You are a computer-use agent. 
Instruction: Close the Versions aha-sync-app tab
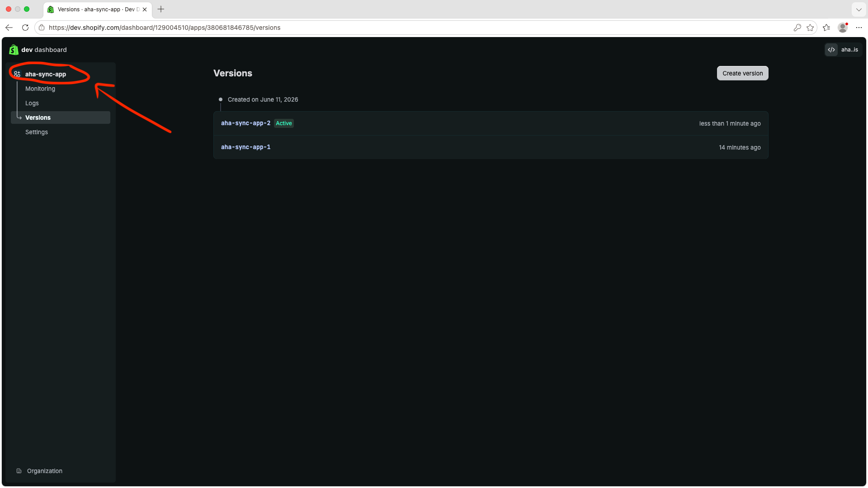145,9
